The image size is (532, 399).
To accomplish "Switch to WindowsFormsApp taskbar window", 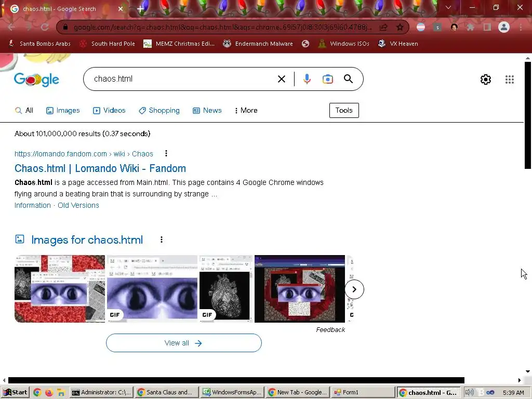I will (x=232, y=393).
